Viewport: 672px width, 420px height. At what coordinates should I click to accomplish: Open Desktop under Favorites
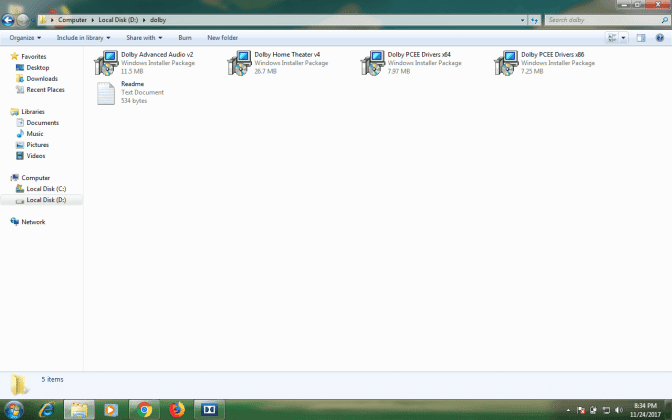pyautogui.click(x=38, y=68)
